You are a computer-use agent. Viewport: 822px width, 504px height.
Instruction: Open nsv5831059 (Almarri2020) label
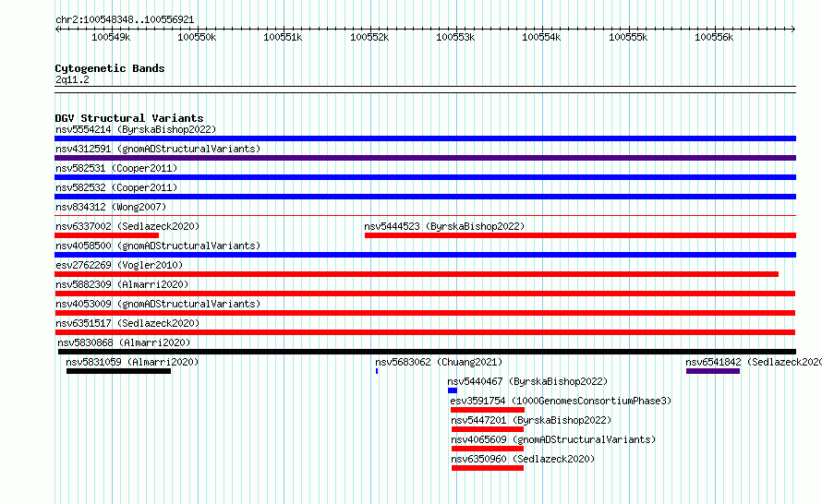tap(132, 362)
